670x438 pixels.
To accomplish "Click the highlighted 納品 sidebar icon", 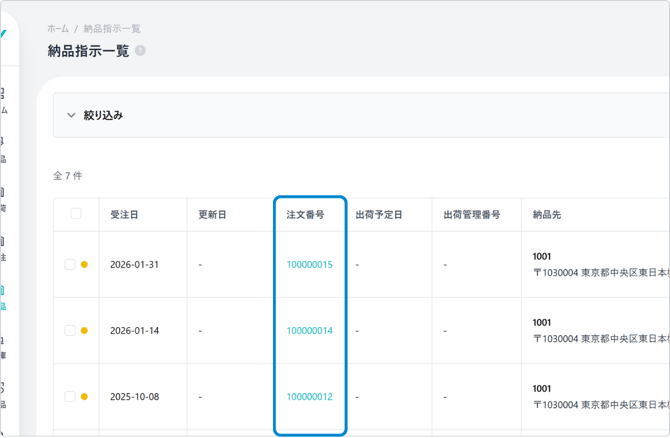I will [x=3, y=297].
